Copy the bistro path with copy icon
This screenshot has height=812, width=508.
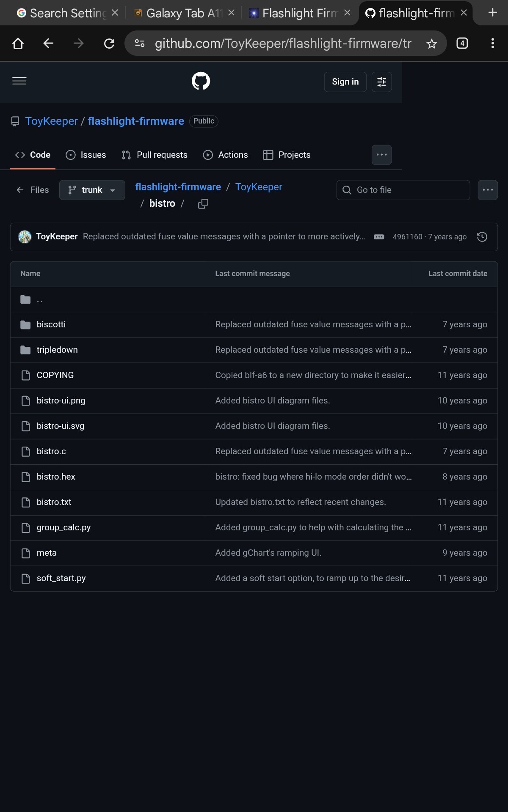click(x=203, y=204)
